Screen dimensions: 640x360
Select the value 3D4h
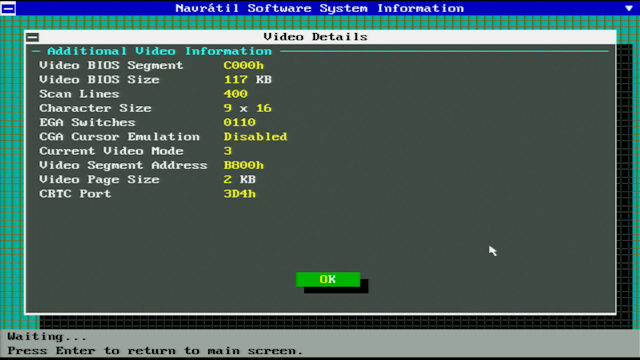240,194
